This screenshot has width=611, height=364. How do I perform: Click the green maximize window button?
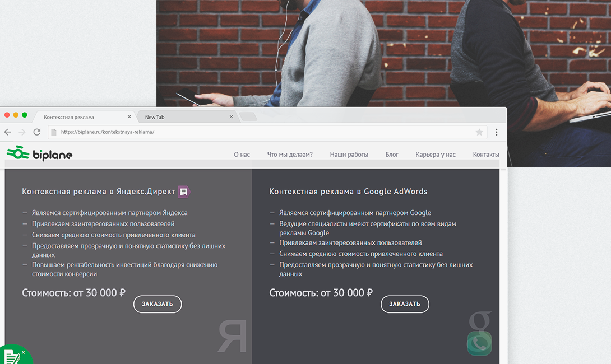[x=25, y=115]
